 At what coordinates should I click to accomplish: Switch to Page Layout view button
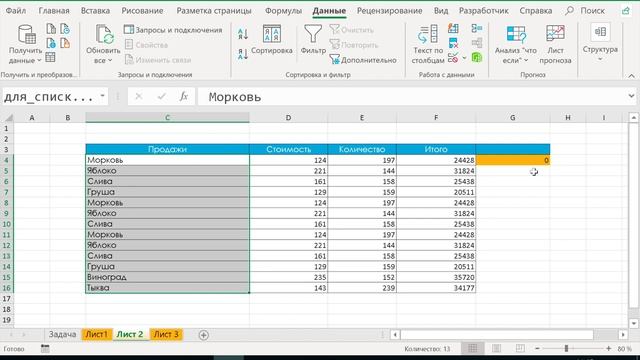pyautogui.click(x=496, y=348)
